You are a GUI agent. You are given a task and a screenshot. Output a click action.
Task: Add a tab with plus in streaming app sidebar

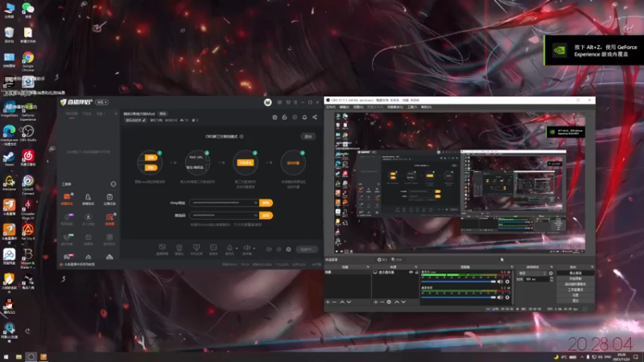coord(116,113)
